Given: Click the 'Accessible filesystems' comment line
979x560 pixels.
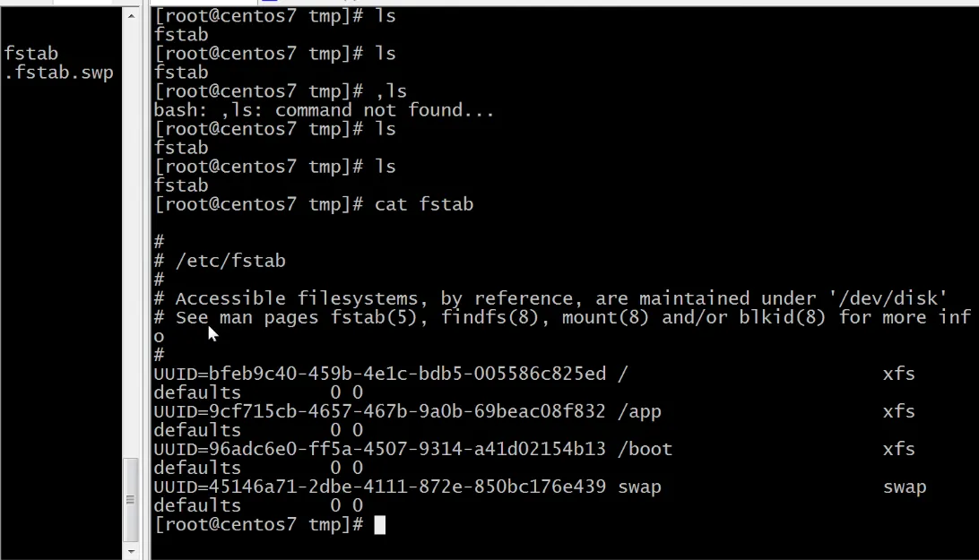Looking at the screenshot, I should tap(550, 298).
